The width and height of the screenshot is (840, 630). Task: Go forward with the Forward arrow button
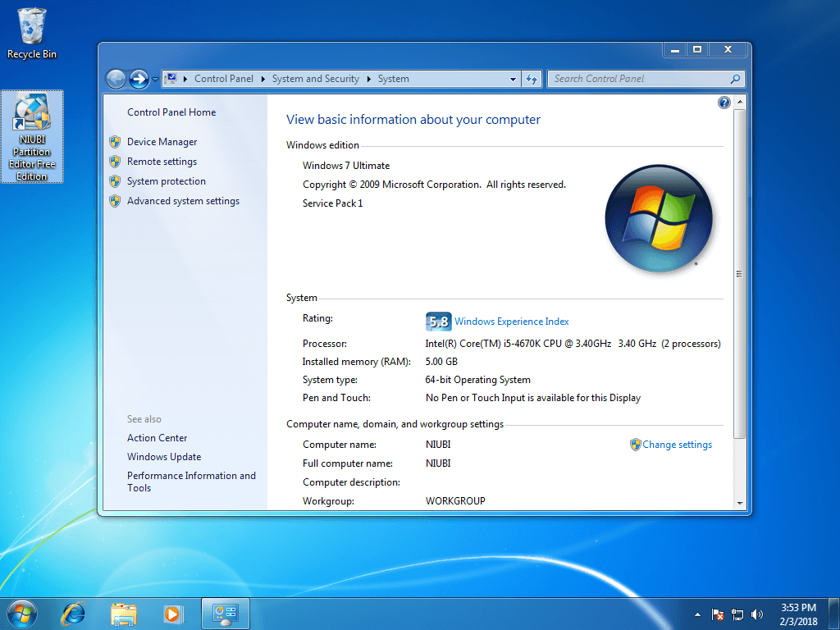(x=139, y=80)
